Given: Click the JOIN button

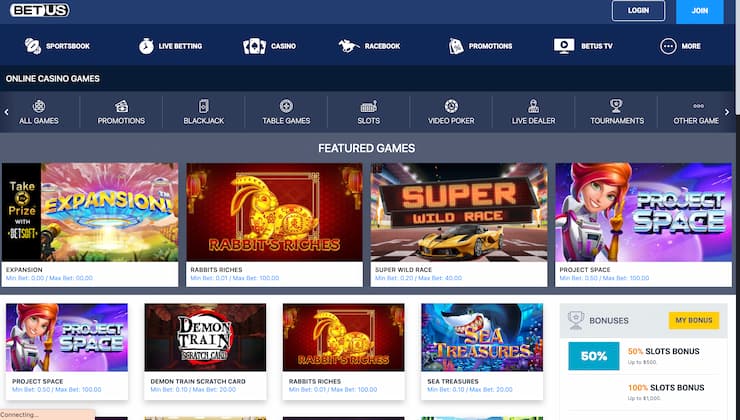Looking at the screenshot, I should click(699, 11).
